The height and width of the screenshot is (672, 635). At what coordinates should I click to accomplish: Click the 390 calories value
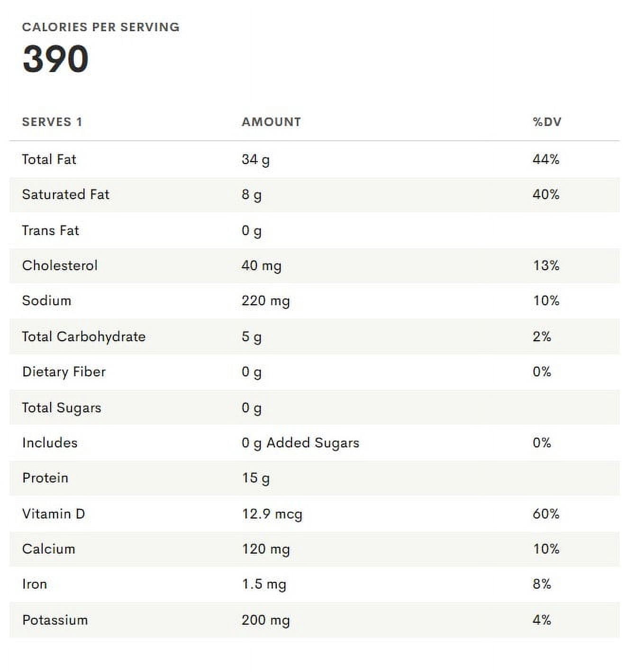click(55, 59)
